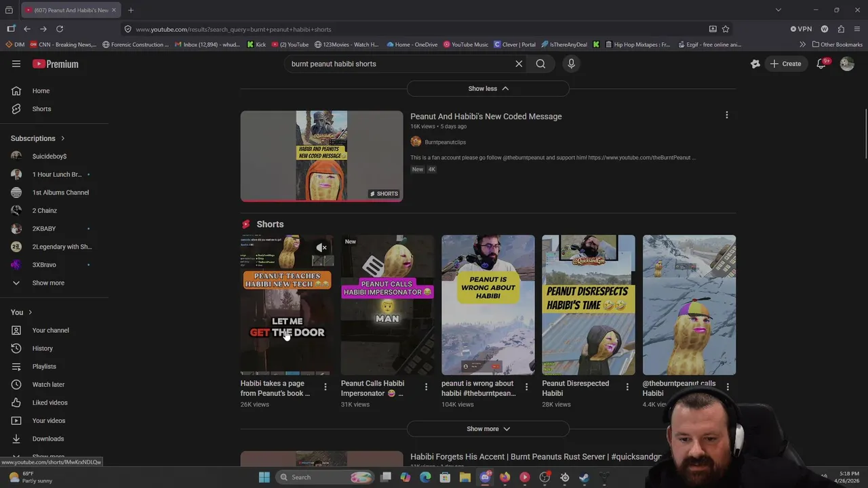Screen dimensions: 868x488
Task: Open Steam icon on taskbar
Action: (584, 477)
